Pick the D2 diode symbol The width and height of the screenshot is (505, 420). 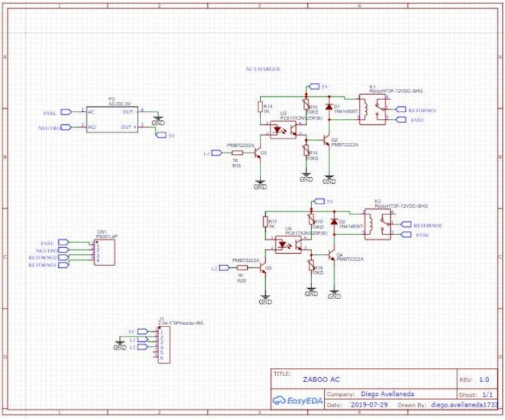pos(333,222)
